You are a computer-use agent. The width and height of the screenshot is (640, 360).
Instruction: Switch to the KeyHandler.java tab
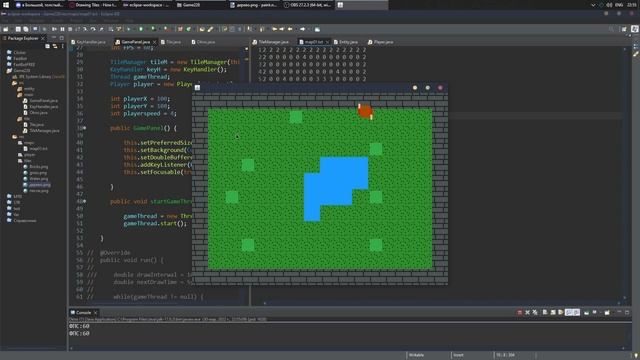tap(88, 42)
